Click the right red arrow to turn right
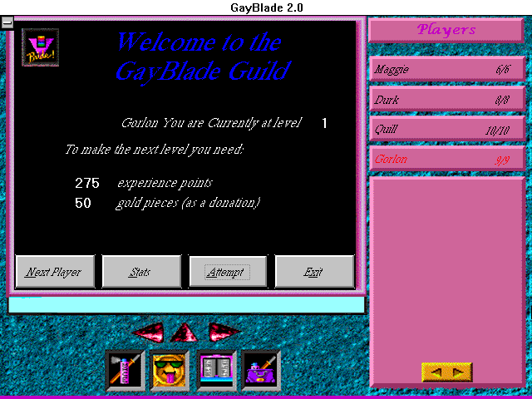This screenshot has height=399, width=532. click(223, 332)
